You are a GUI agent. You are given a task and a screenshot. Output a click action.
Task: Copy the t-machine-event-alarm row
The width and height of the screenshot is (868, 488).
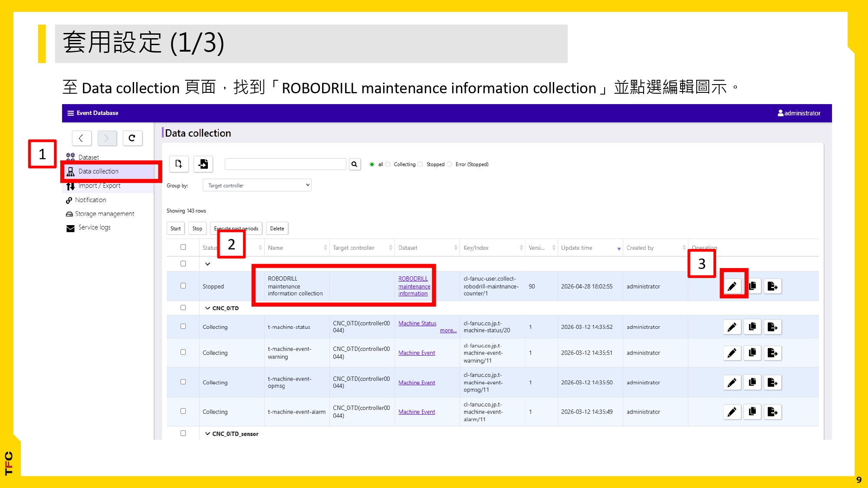(753, 412)
